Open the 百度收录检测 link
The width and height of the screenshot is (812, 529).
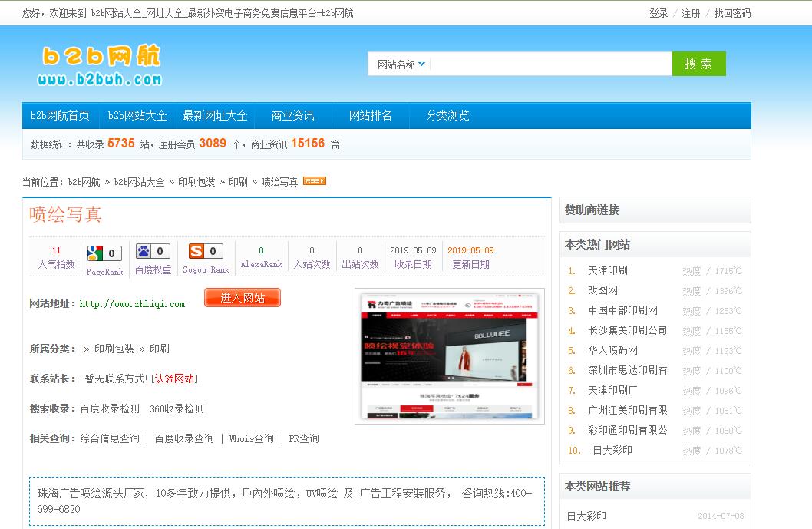[110, 409]
